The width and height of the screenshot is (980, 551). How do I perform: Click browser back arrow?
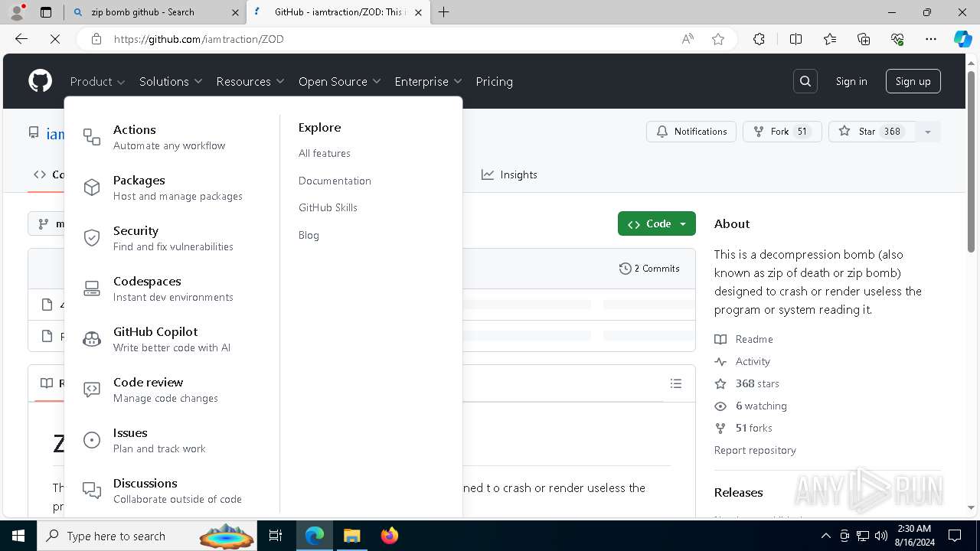(x=21, y=39)
